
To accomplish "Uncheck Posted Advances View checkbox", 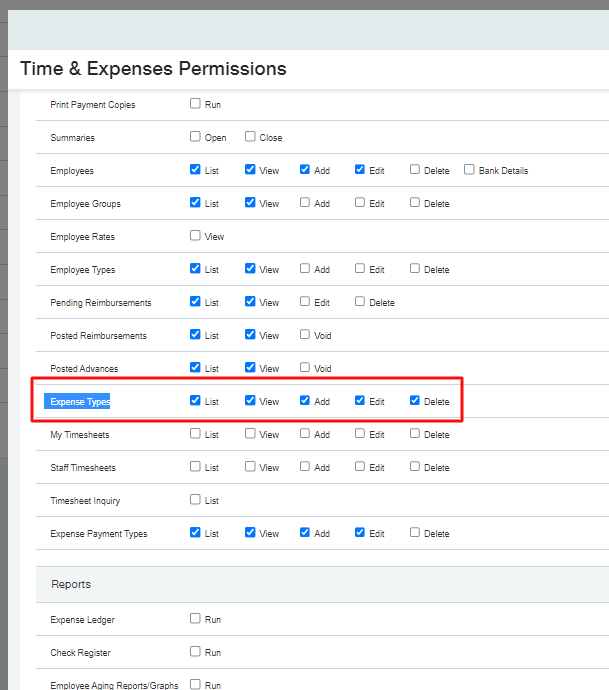I will click(x=250, y=367).
